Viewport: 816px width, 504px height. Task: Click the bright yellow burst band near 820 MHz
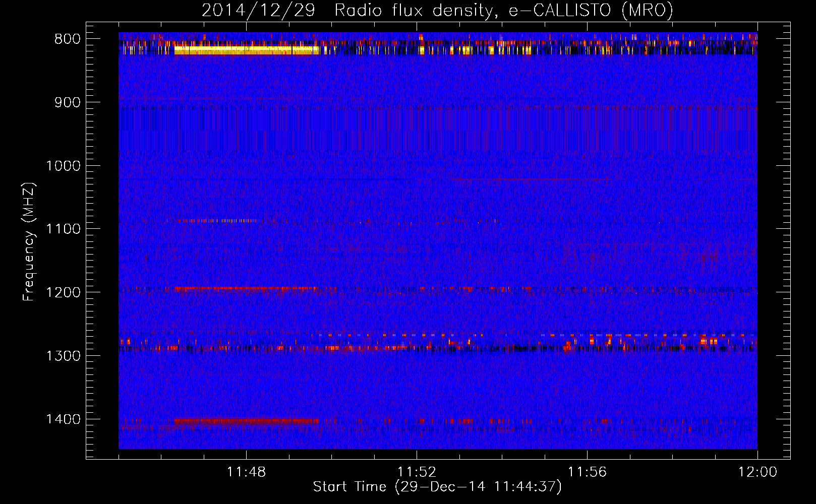[x=247, y=50]
